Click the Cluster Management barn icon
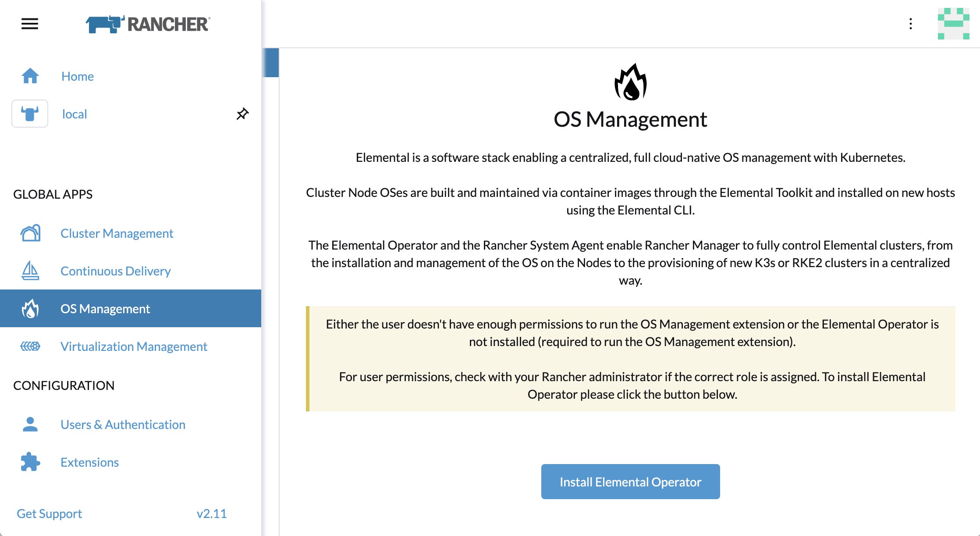 point(30,233)
